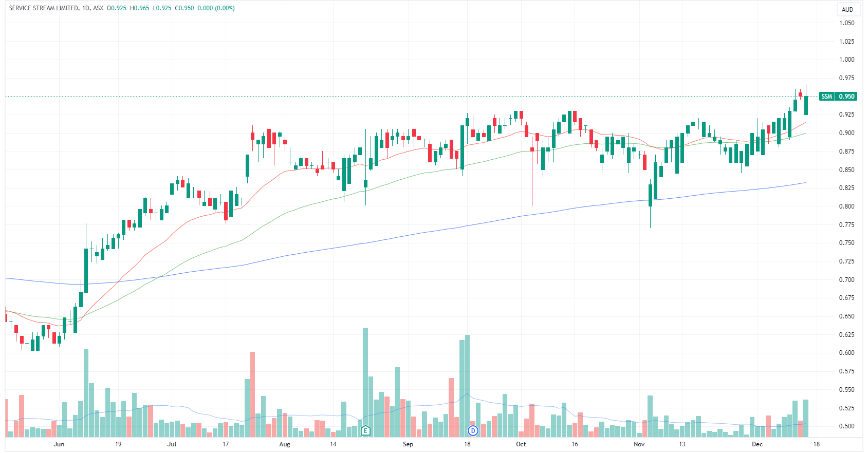Select the green SSM ticker tag
This screenshot has width=868, height=453.
[826, 97]
